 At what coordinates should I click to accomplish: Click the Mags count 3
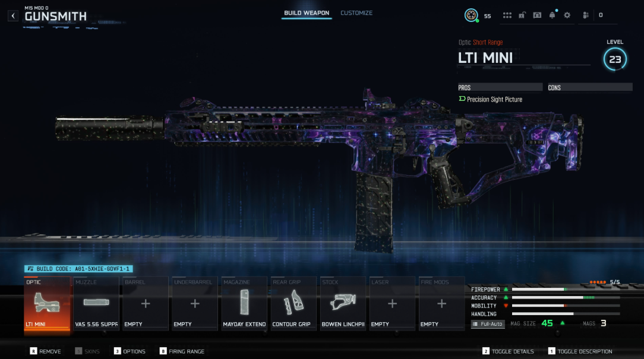click(604, 323)
